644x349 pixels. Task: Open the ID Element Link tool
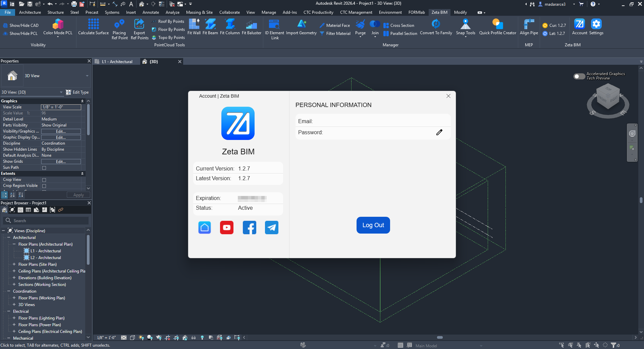coord(274,29)
